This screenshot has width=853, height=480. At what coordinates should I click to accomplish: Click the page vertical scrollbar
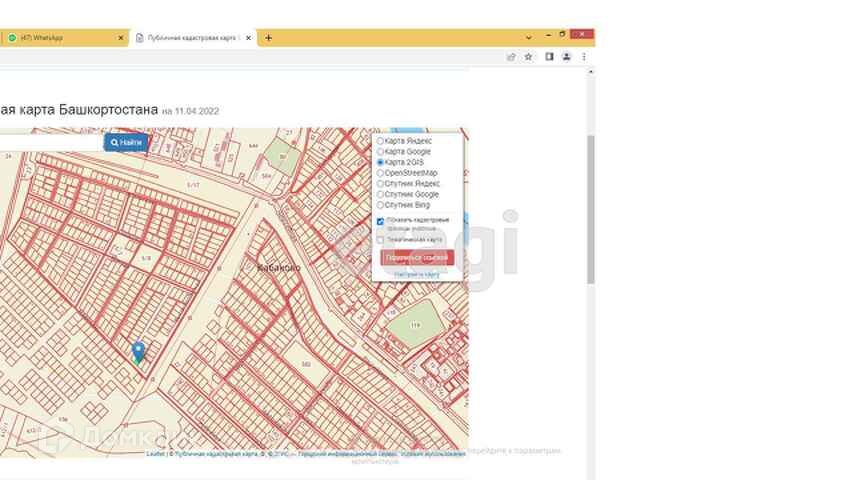coord(590,210)
